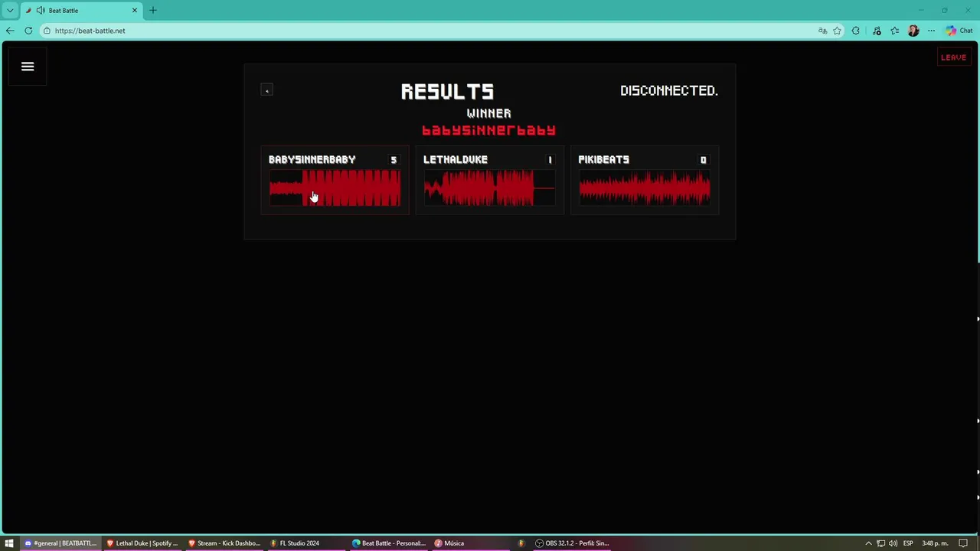Switch to the Discord #general taskbar item

[61, 543]
